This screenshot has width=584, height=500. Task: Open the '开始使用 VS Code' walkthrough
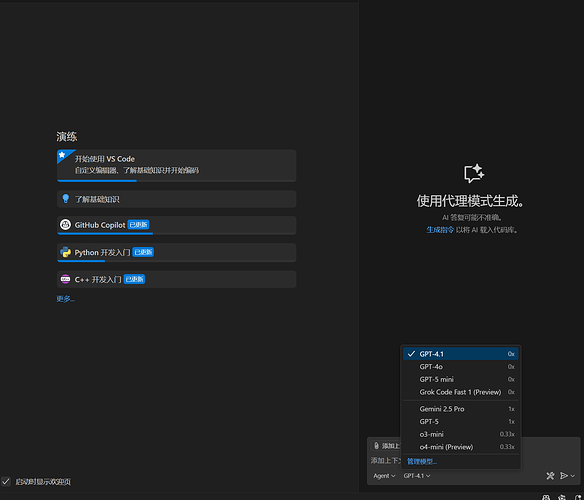tap(177, 165)
